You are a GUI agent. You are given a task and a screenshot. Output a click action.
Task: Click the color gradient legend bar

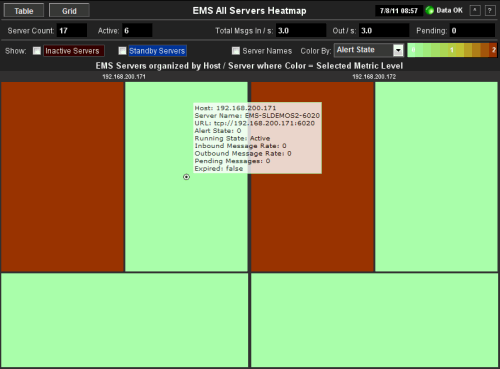point(452,50)
